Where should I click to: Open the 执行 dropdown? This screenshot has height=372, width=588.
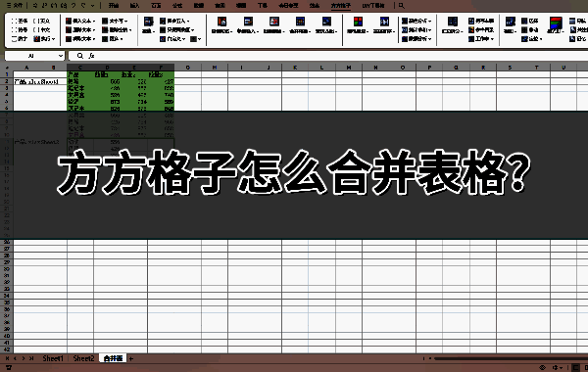pos(44,39)
